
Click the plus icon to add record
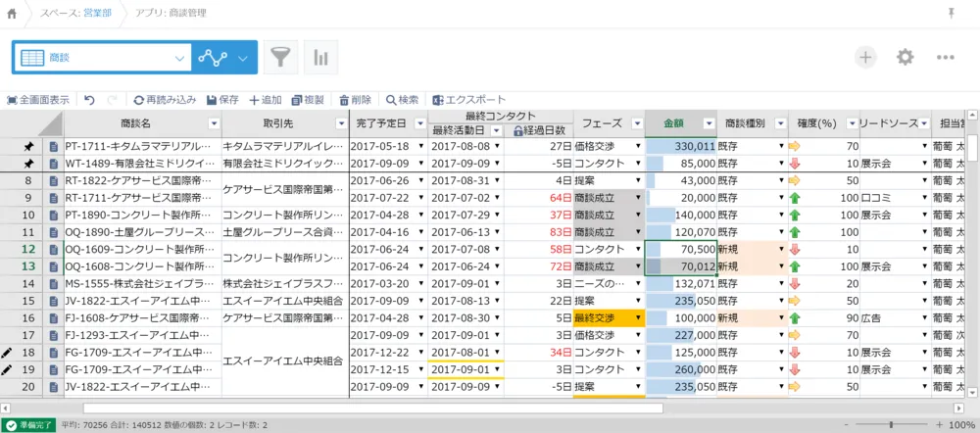pyautogui.click(x=865, y=58)
